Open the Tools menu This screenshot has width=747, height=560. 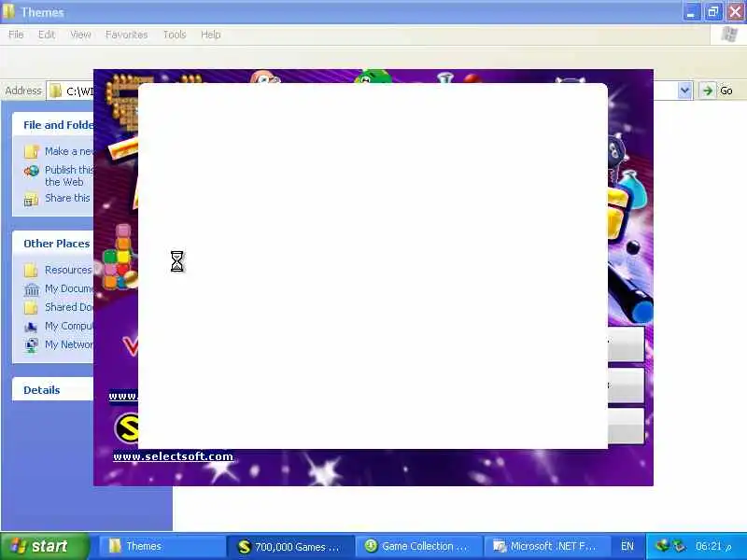coord(175,35)
